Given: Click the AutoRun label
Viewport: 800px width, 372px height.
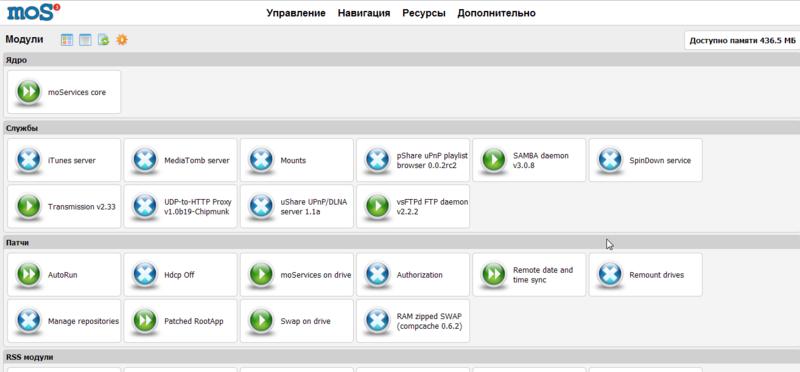Looking at the screenshot, I should (x=63, y=275).
